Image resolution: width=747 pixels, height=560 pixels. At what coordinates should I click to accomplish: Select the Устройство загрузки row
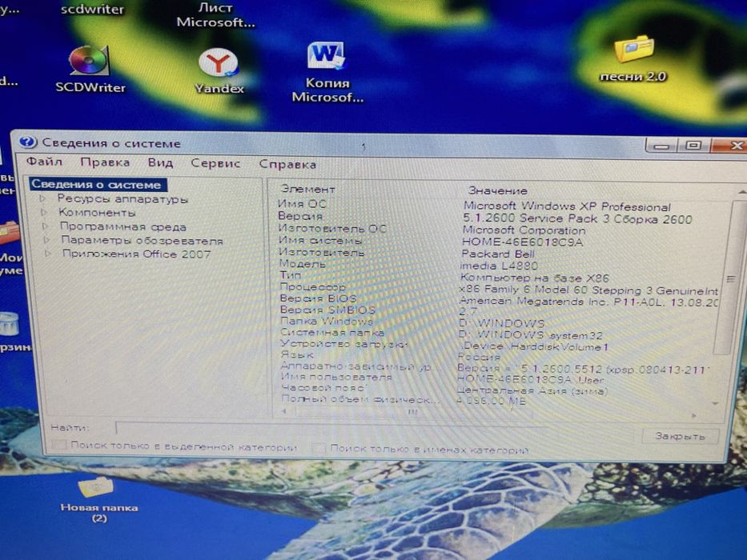[499, 345]
